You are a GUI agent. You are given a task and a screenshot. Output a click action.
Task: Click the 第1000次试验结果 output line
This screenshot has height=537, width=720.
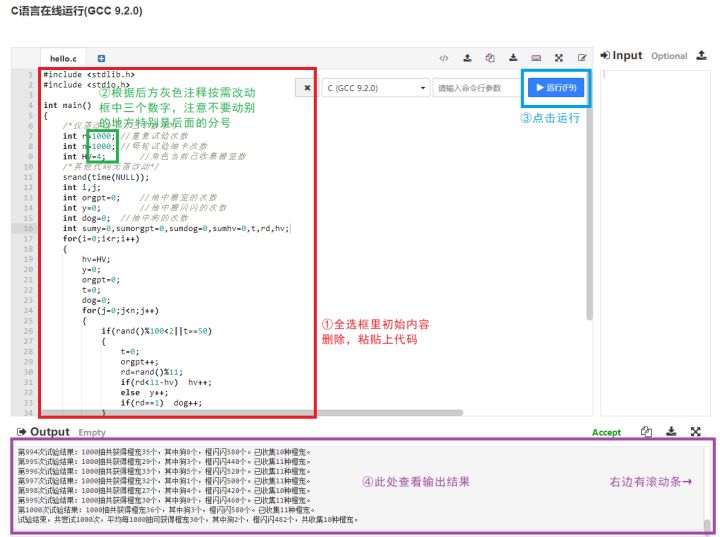[x=166, y=510]
